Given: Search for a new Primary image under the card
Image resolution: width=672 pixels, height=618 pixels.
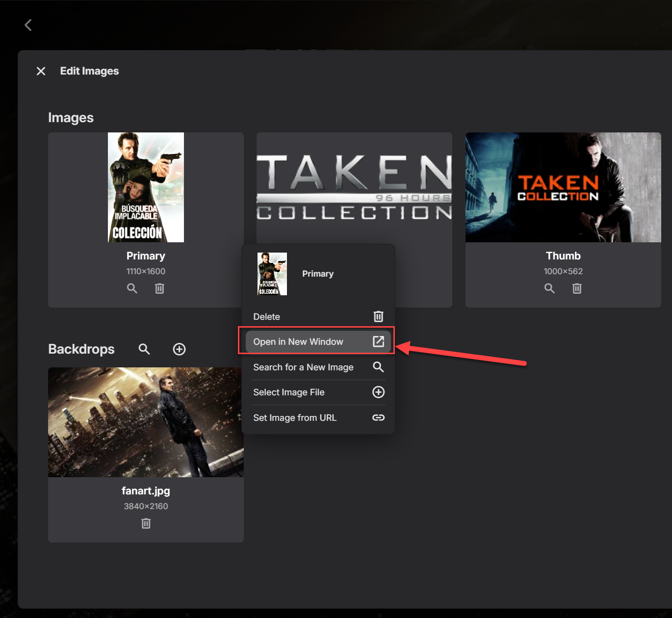Looking at the screenshot, I should point(132,288).
